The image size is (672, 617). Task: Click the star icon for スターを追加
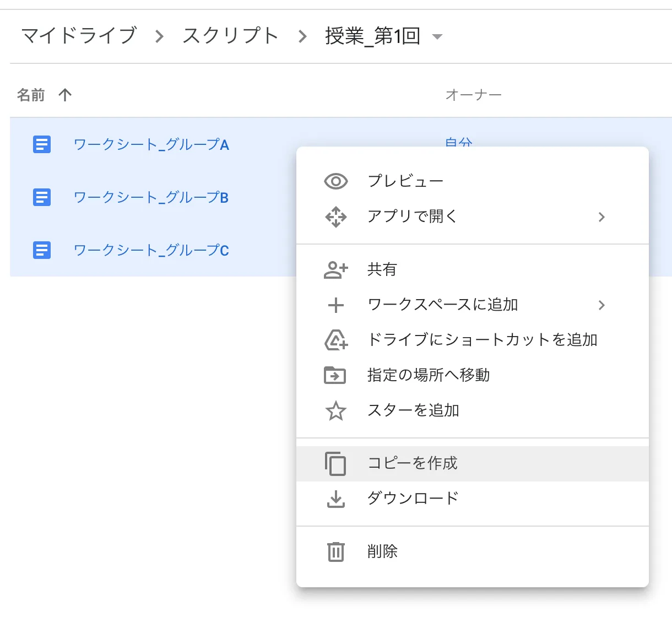pyautogui.click(x=335, y=411)
